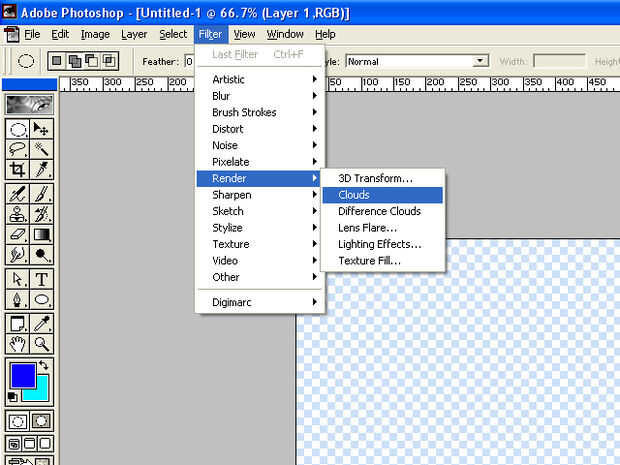
Task: Select the Eyedropper tool
Action: tap(41, 323)
